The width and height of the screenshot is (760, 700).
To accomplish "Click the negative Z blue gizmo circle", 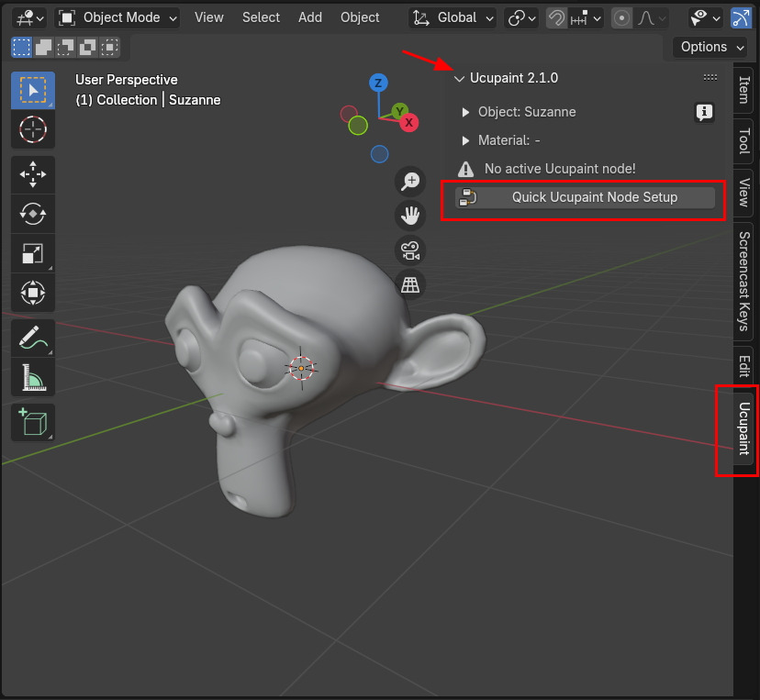I will (x=379, y=154).
